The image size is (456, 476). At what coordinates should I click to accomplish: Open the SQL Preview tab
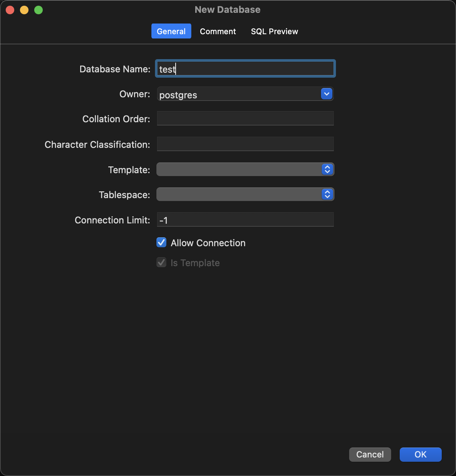pyautogui.click(x=274, y=31)
